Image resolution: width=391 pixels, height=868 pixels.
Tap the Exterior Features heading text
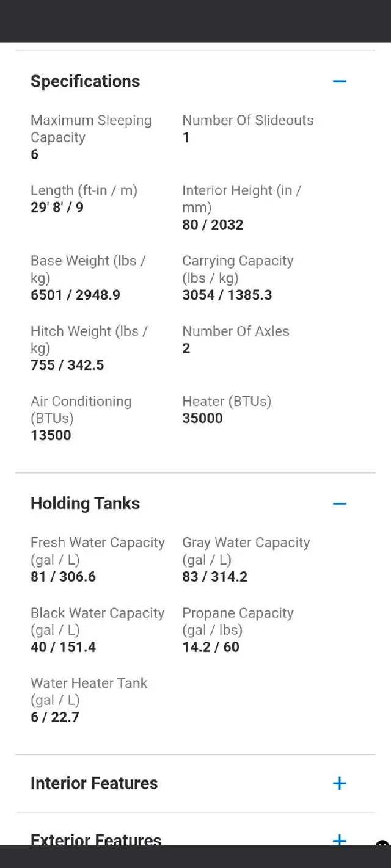point(96,840)
